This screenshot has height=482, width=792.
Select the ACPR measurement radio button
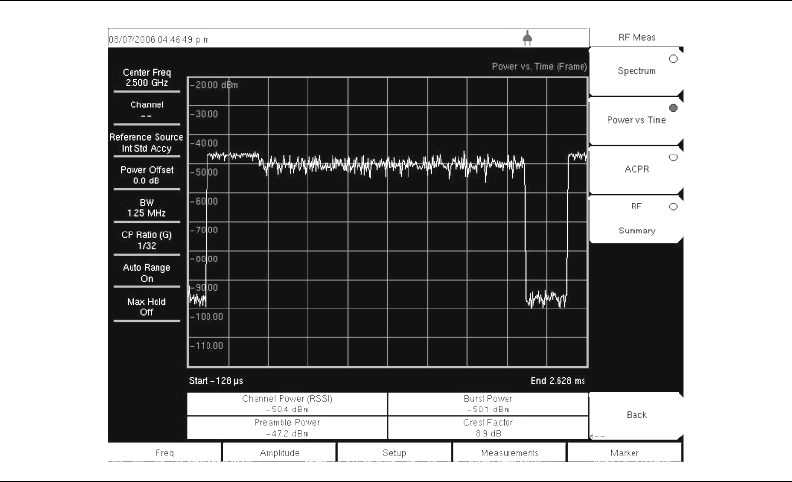(673, 157)
